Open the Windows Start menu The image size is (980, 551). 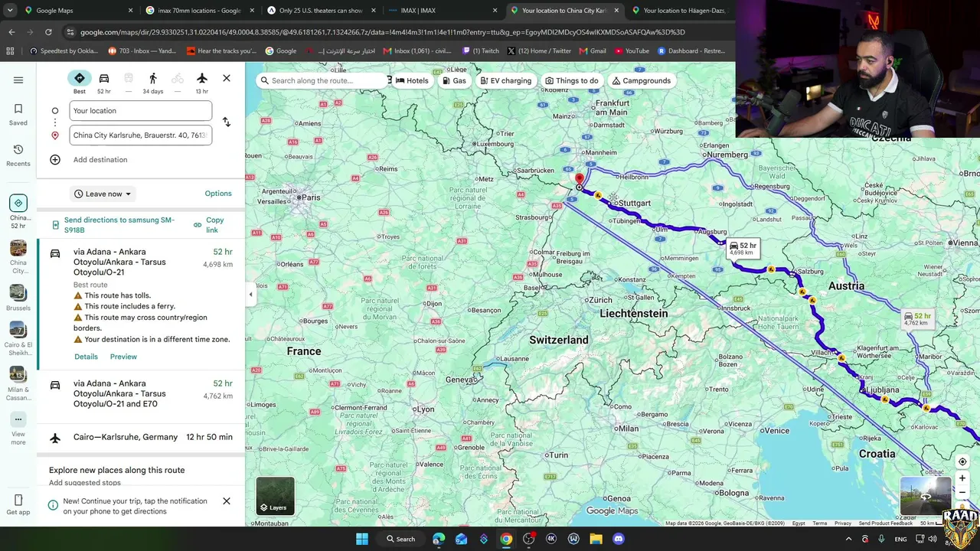362,539
